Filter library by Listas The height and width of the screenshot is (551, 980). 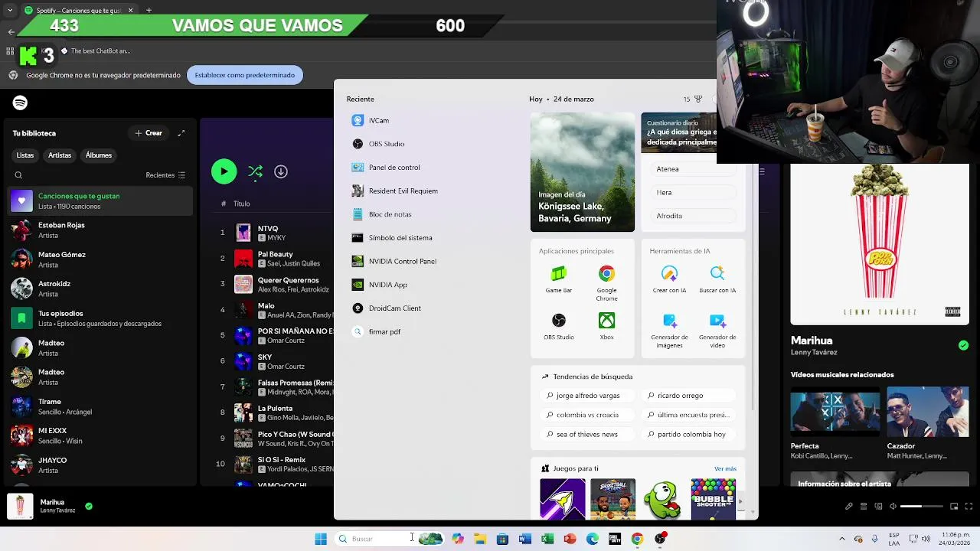(25, 155)
